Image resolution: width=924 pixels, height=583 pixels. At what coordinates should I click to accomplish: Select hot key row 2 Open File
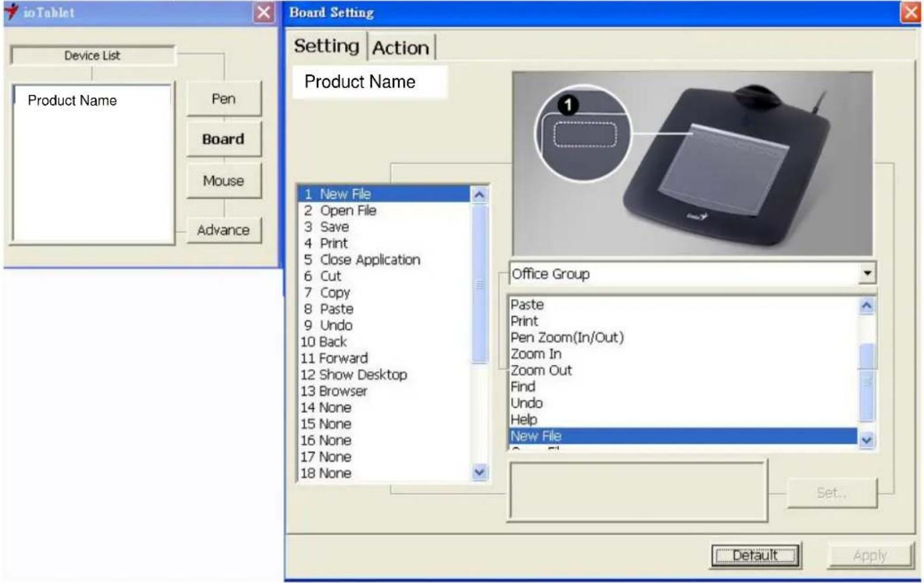click(385, 210)
